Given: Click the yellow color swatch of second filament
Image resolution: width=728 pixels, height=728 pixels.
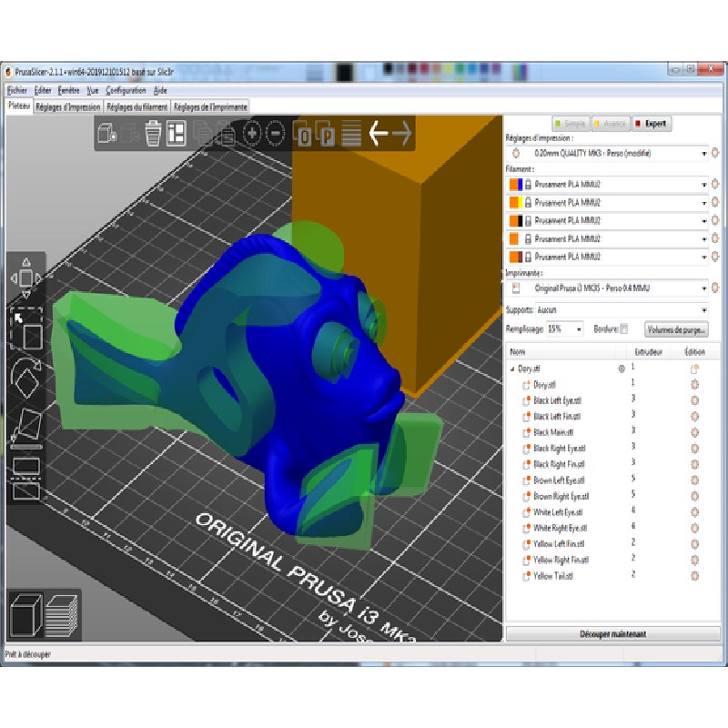Looking at the screenshot, I should 520,202.
